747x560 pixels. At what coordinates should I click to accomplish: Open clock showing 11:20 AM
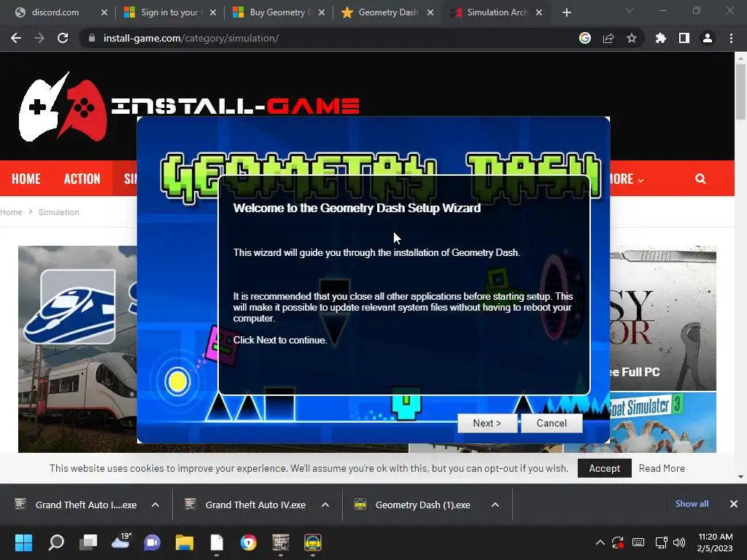(715, 542)
